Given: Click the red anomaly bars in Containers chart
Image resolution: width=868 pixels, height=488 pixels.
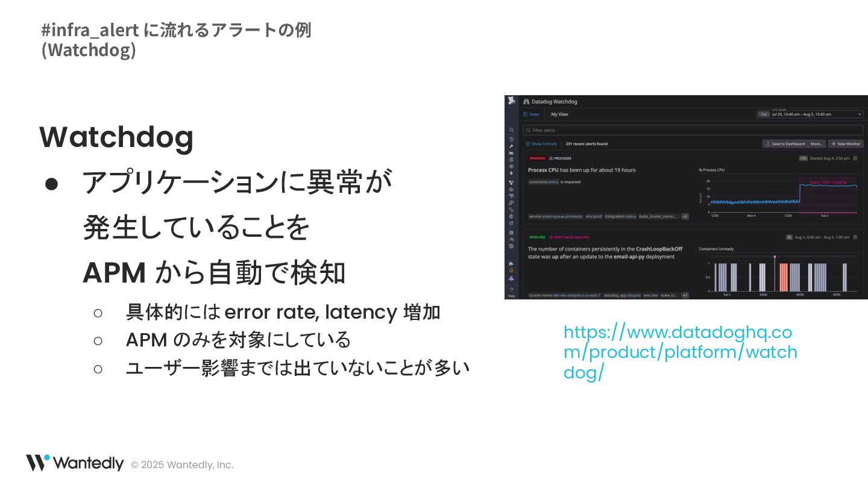Looking at the screenshot, I should point(784,277).
